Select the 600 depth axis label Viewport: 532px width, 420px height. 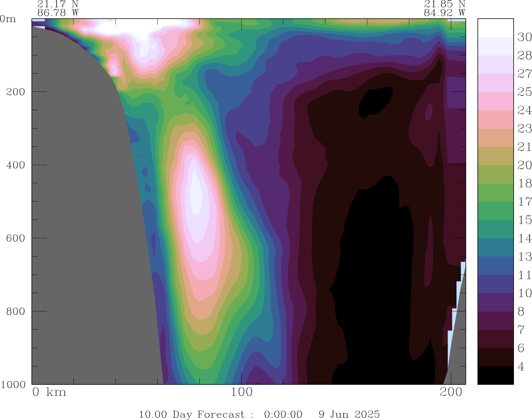[x=15, y=238]
